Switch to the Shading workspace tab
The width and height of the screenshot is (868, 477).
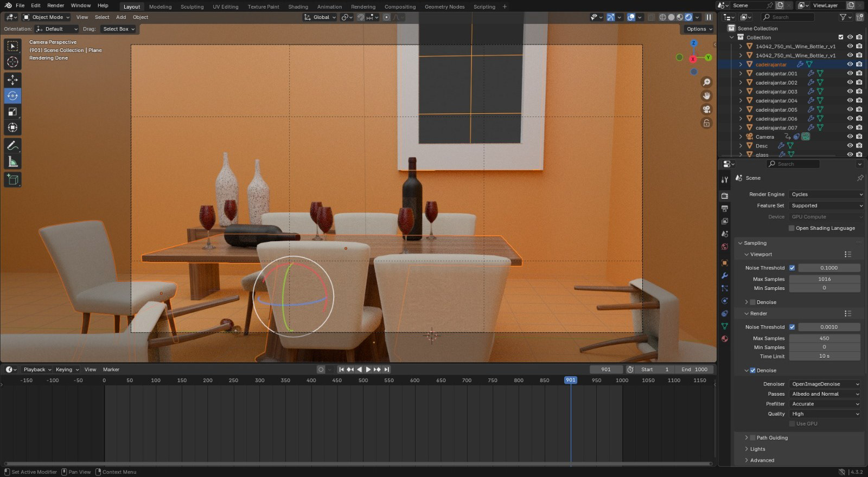click(298, 7)
